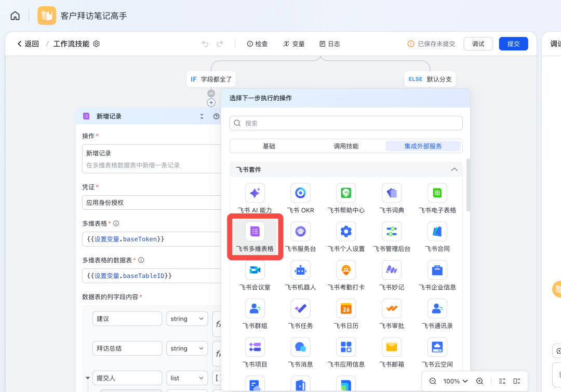Choose 飞书管理后台

392,237
